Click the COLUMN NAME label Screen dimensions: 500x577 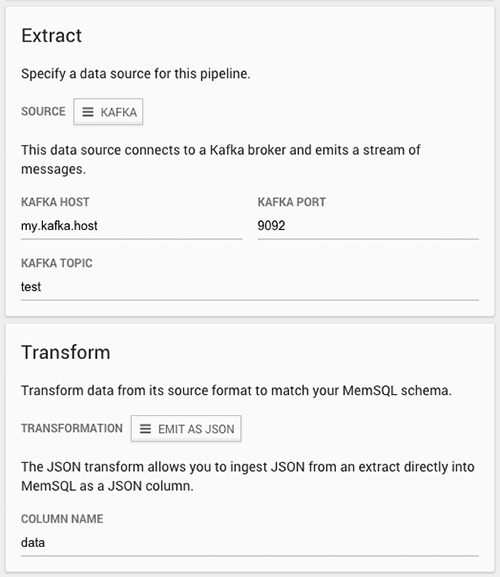(62, 519)
